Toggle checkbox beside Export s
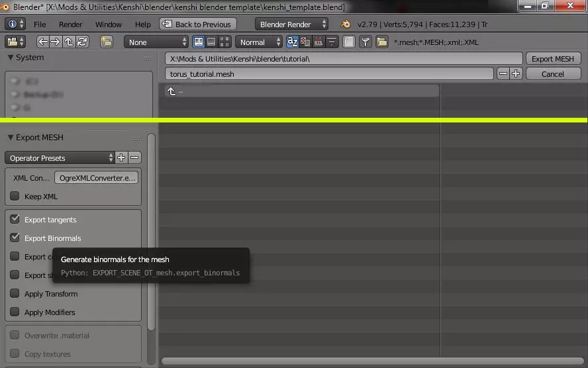The width and height of the screenshot is (588, 368). 15,275
